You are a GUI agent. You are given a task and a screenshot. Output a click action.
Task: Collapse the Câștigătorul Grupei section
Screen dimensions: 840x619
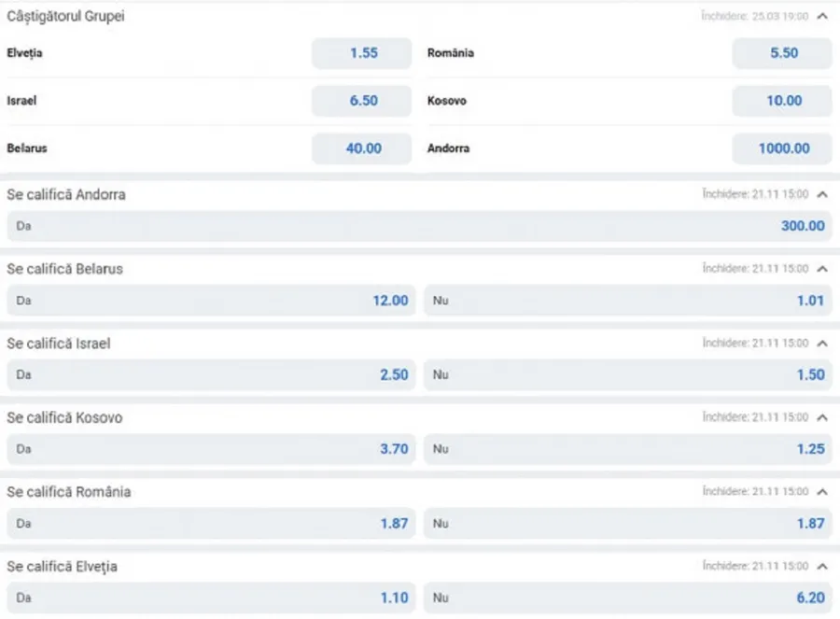pos(821,16)
